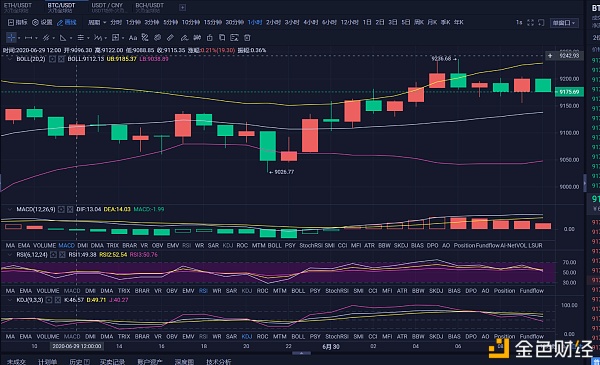Select 年K timeframe
The image size is (600, 365).
click(459, 23)
